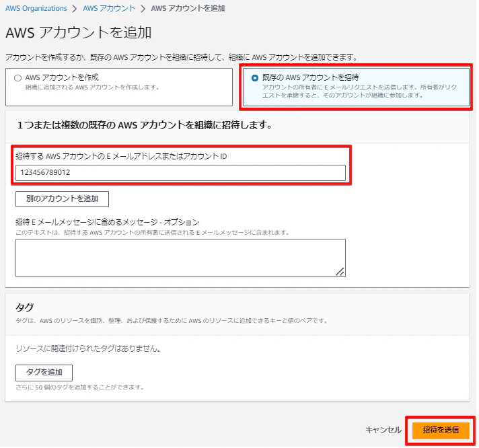Screen dimensions: 479x448
Task: Send the invitation with 招待を送信
Action: [441, 430]
